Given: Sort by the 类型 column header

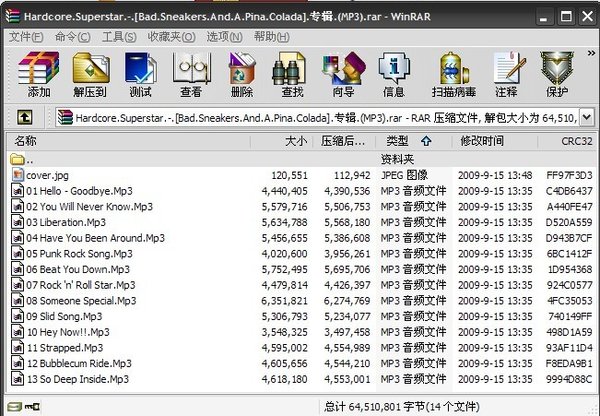Looking at the screenshot, I should tap(413, 141).
